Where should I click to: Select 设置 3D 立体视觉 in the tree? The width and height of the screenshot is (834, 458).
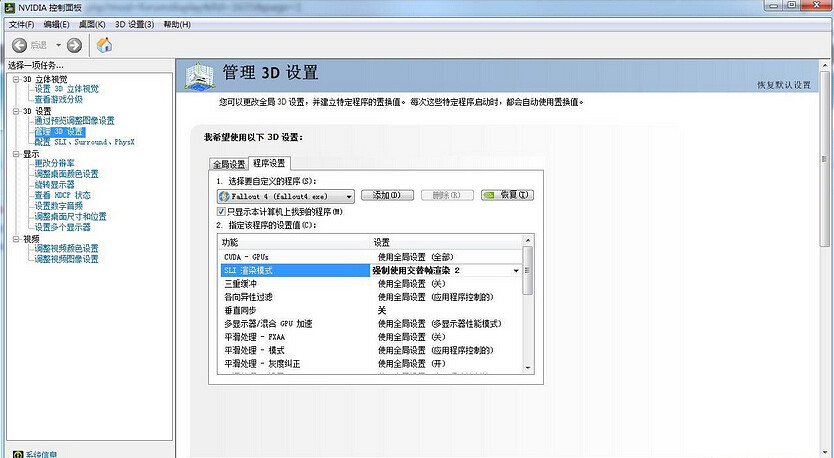[66, 89]
